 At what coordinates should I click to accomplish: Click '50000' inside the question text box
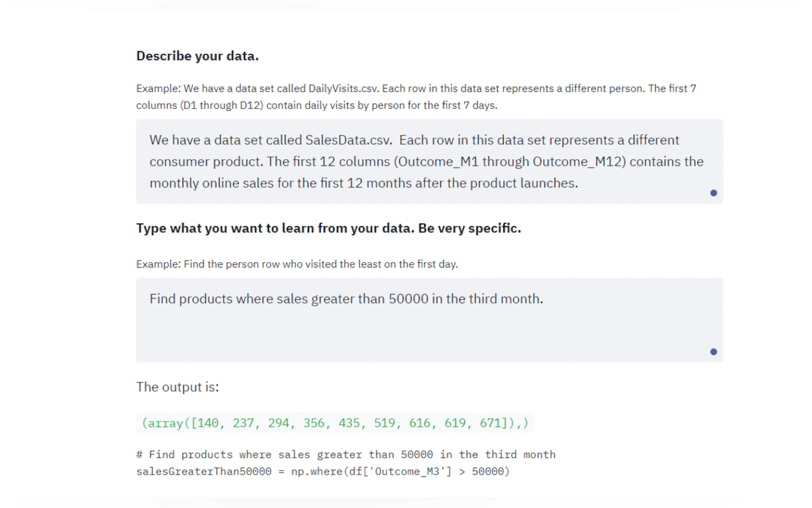(x=408, y=299)
